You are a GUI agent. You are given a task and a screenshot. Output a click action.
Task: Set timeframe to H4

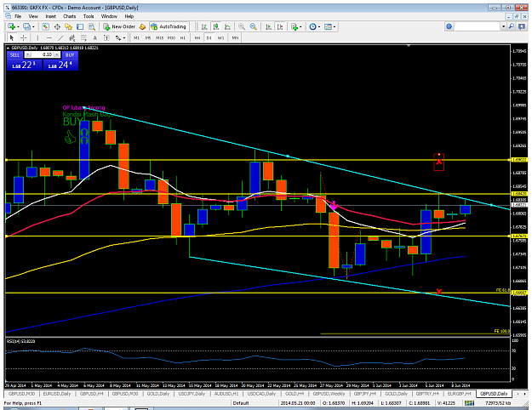tap(197, 38)
